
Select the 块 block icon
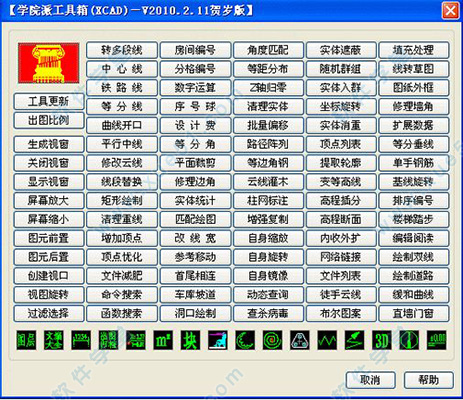(190, 340)
